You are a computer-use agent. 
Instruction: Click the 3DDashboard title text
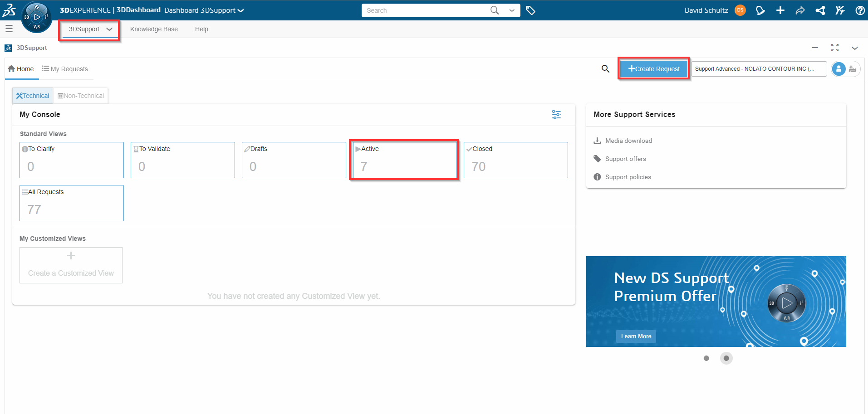pyautogui.click(x=138, y=10)
